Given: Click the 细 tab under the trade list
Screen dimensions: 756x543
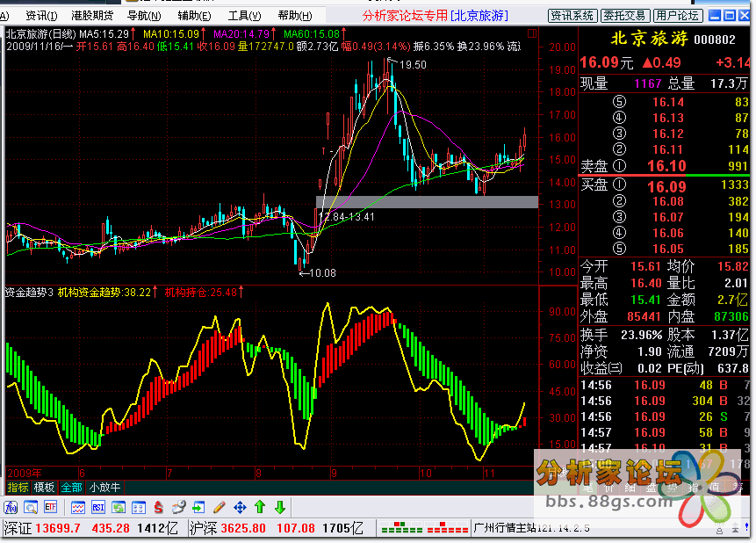Looking at the screenshot, I should point(630,487).
